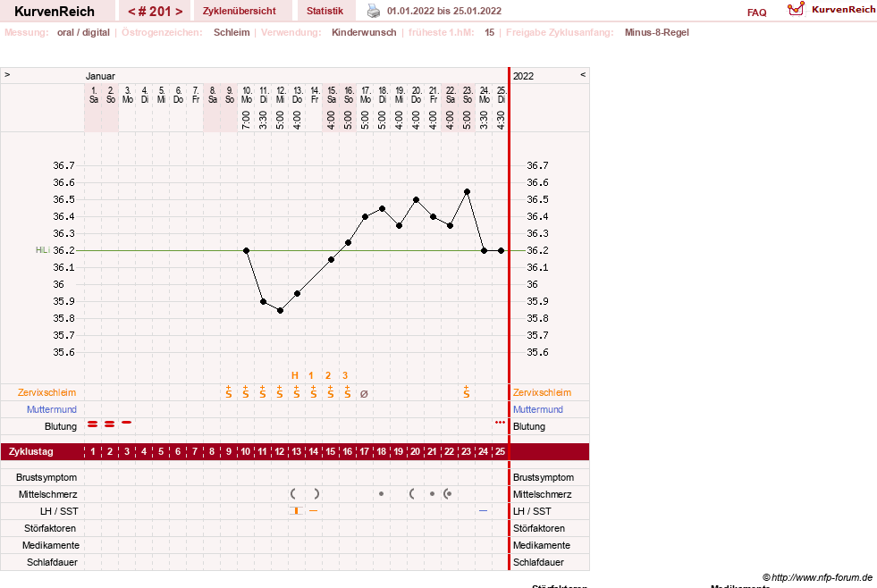Click the 7:00 measurement time on January 10

click(x=246, y=120)
